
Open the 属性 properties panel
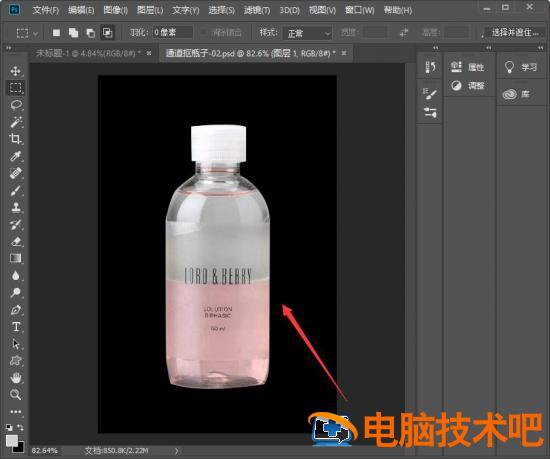(x=468, y=67)
